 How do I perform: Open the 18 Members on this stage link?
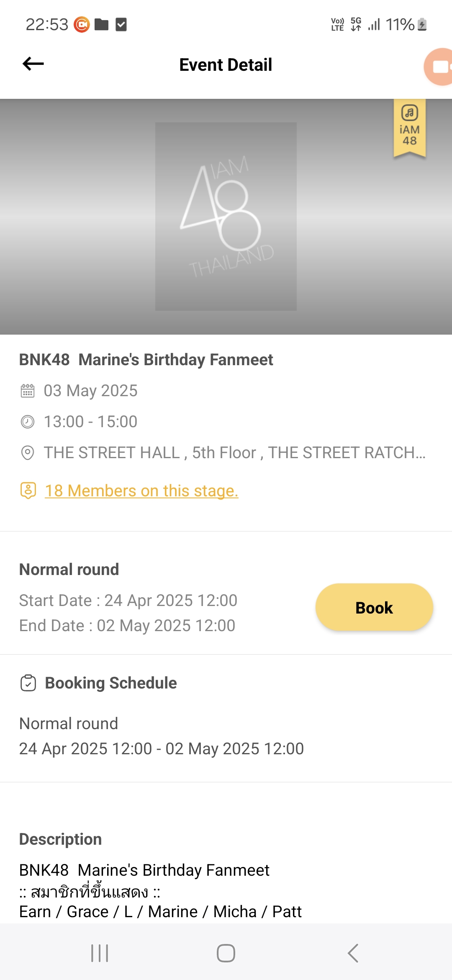pyautogui.click(x=141, y=491)
